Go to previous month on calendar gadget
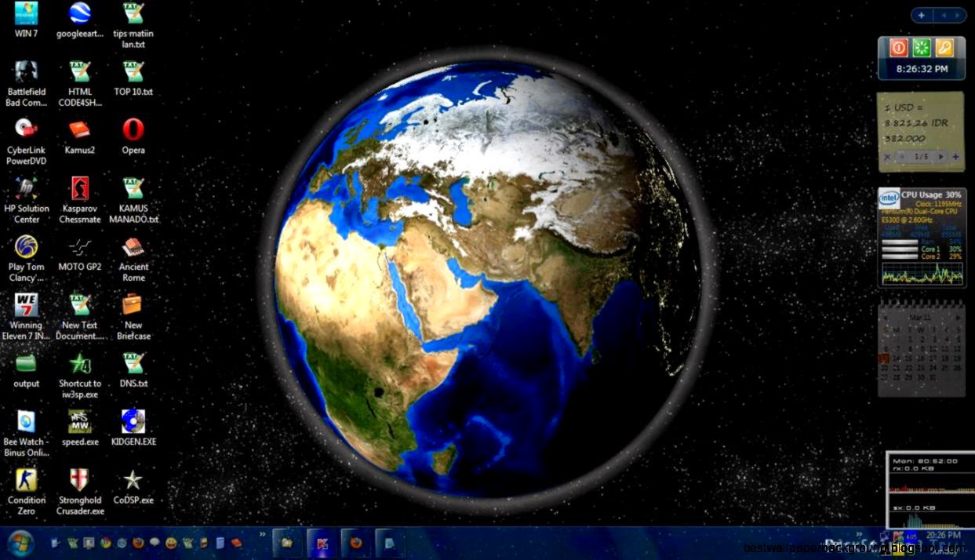The image size is (975, 560). tap(886, 318)
